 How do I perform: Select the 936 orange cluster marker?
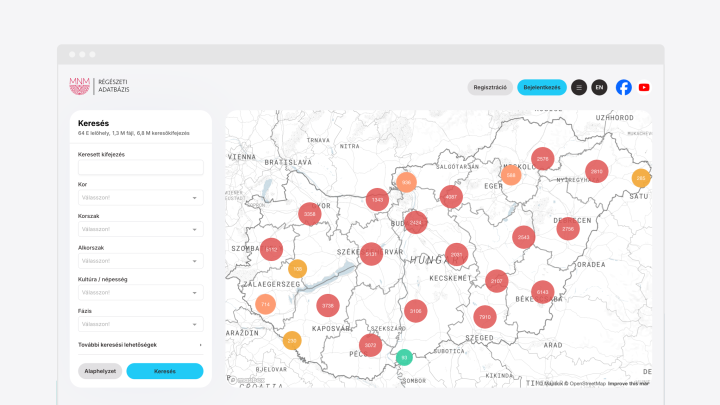[406, 182]
